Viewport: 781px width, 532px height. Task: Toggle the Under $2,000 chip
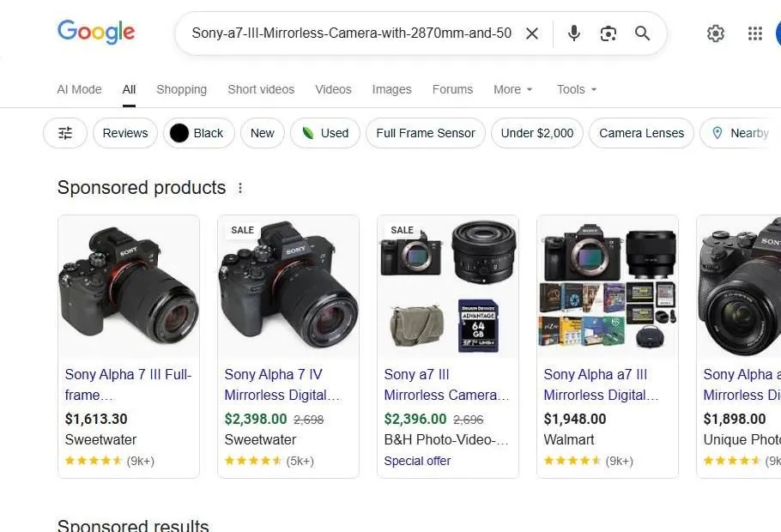[x=537, y=133]
